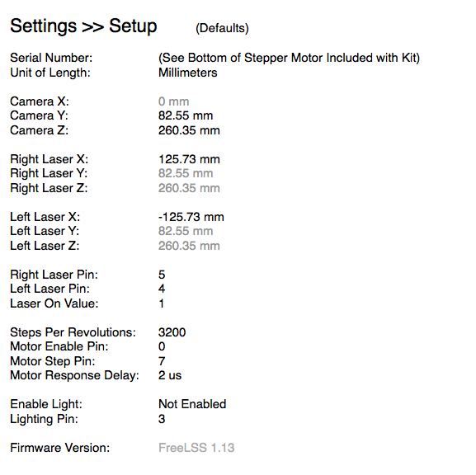Open the Enable Light Not Enabled option
476x475 pixels.
pos(192,404)
